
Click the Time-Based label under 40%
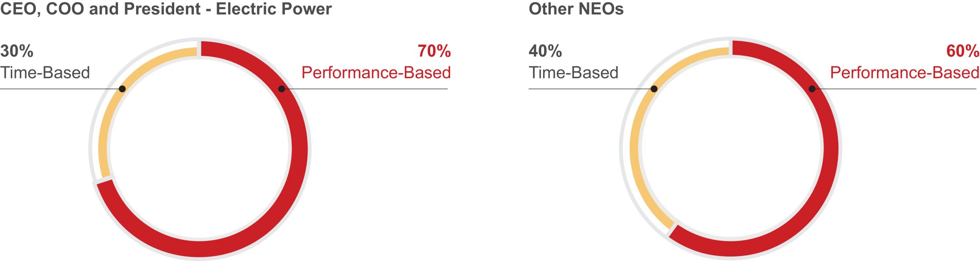tap(573, 73)
